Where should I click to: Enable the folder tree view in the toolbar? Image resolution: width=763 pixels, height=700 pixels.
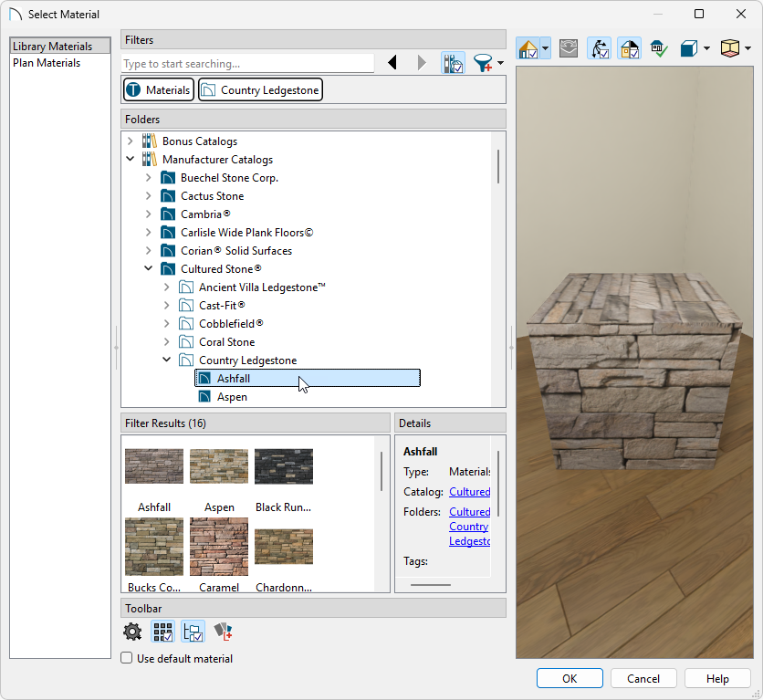coord(193,631)
